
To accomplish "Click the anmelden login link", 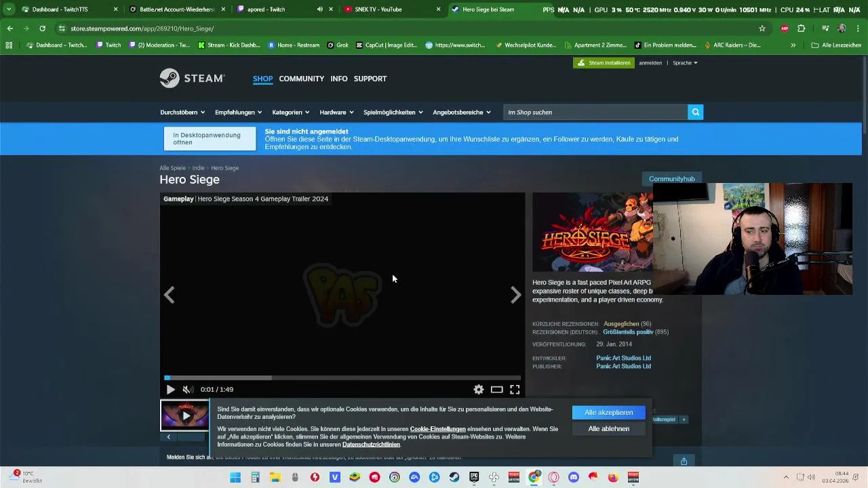I will 650,63.
